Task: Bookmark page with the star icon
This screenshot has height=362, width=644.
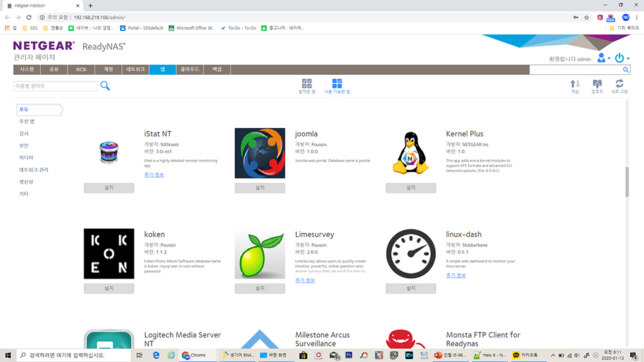Action: tap(587, 17)
